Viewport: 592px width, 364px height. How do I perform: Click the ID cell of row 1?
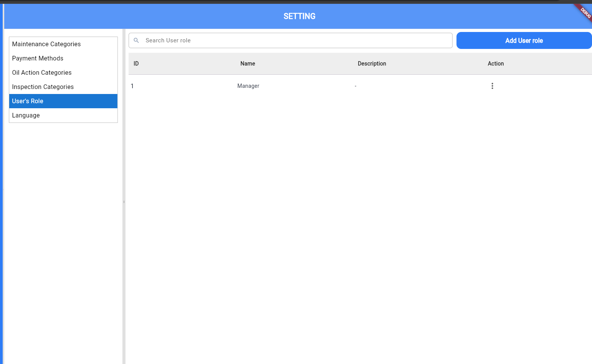[132, 86]
